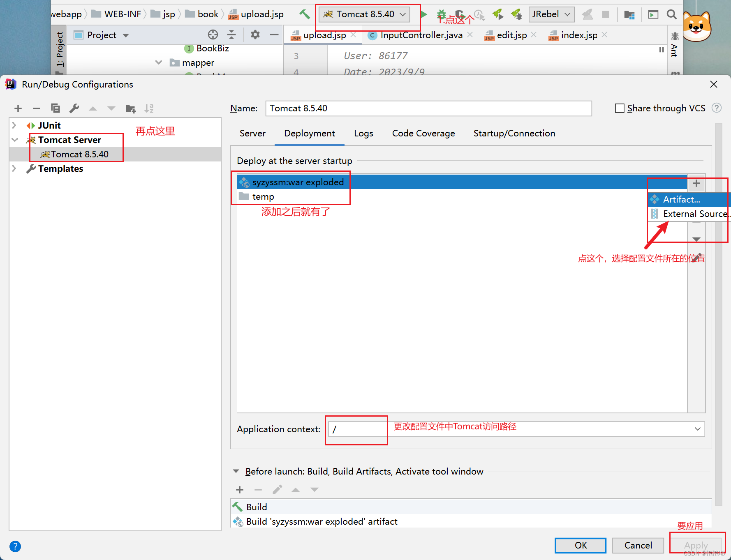Open Edit Templates wrench icon

click(x=74, y=108)
